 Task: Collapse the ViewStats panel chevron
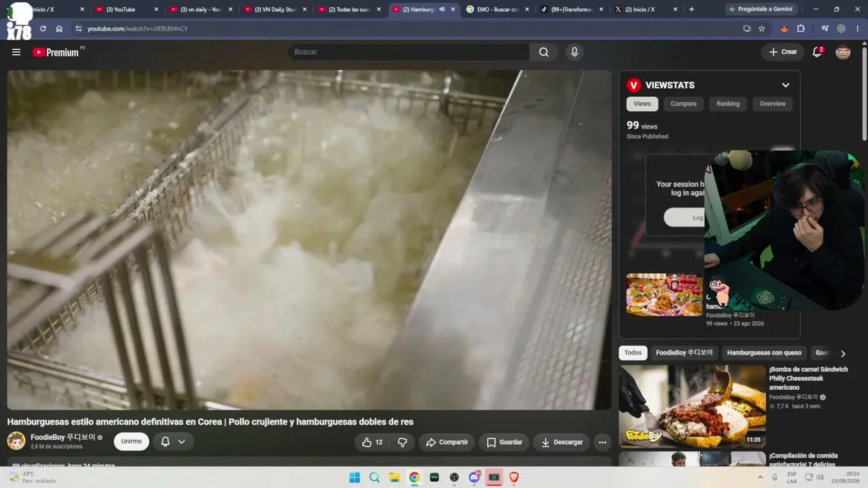tap(785, 85)
